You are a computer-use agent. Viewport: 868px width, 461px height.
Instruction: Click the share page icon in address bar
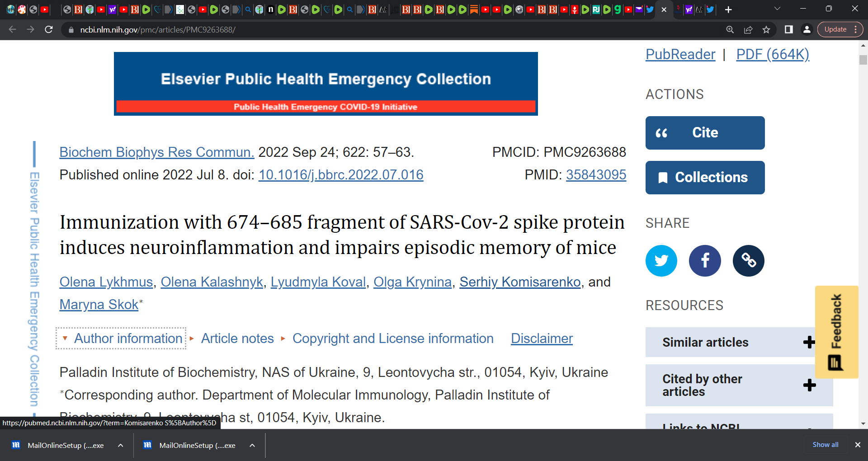[748, 30]
